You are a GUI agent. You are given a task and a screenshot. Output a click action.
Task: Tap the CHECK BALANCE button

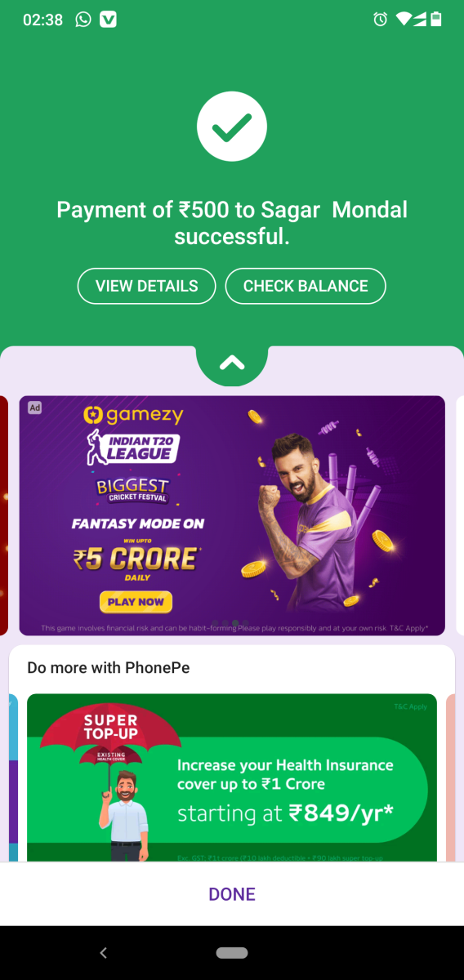306,286
